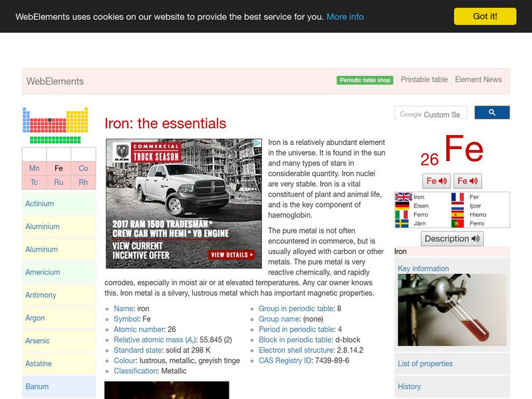Open the WebElements home link
Viewport: 532px width, 399px height.
(55, 81)
